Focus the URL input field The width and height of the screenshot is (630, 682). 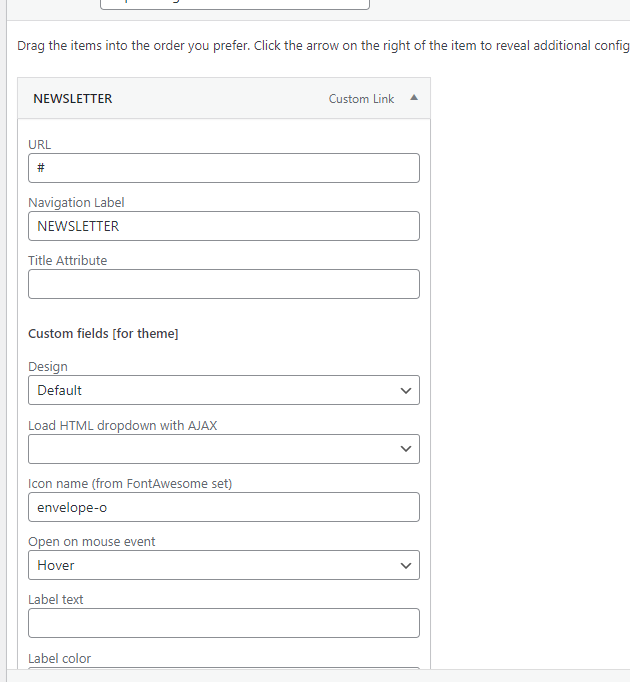click(223, 168)
